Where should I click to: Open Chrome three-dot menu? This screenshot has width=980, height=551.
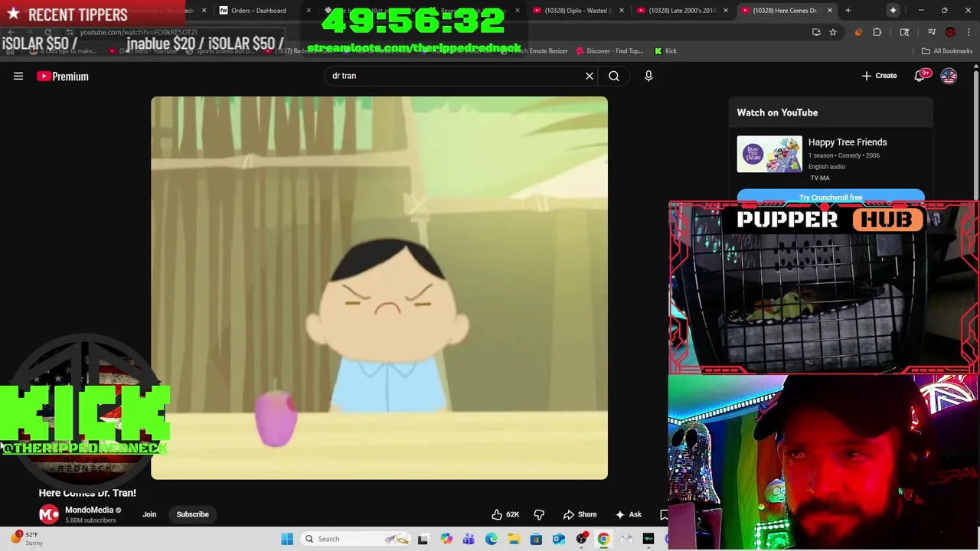click(x=969, y=32)
